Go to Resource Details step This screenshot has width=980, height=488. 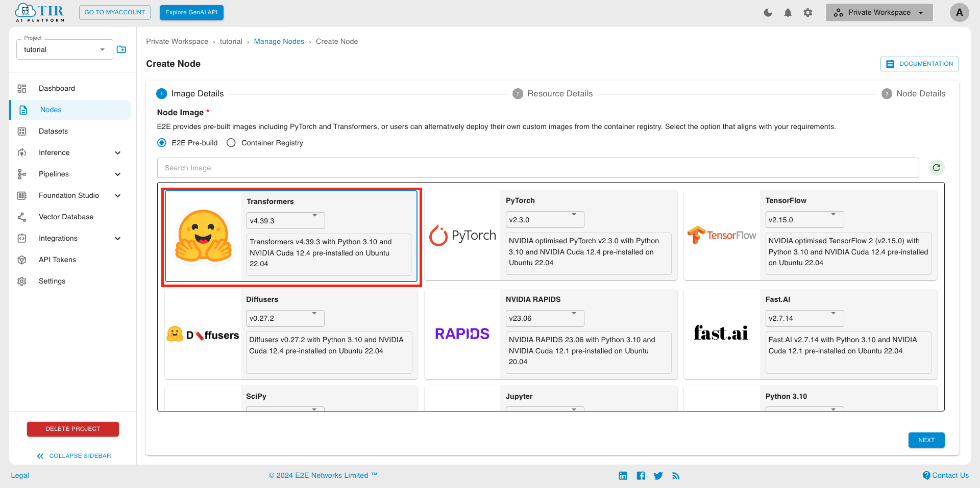coord(552,93)
